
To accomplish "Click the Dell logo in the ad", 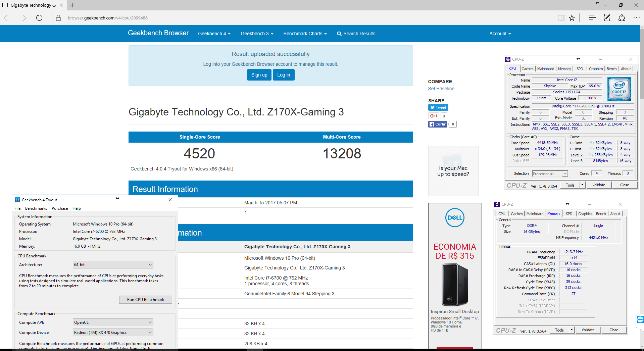I will pyautogui.click(x=455, y=217).
